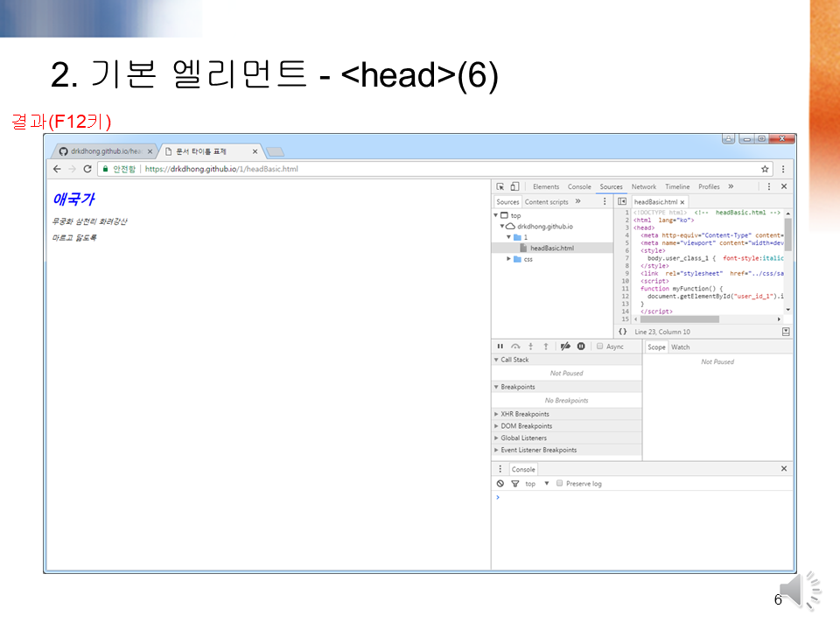This screenshot has height=630, width=840.
Task: Switch to the Timeline tab
Action: click(677, 187)
